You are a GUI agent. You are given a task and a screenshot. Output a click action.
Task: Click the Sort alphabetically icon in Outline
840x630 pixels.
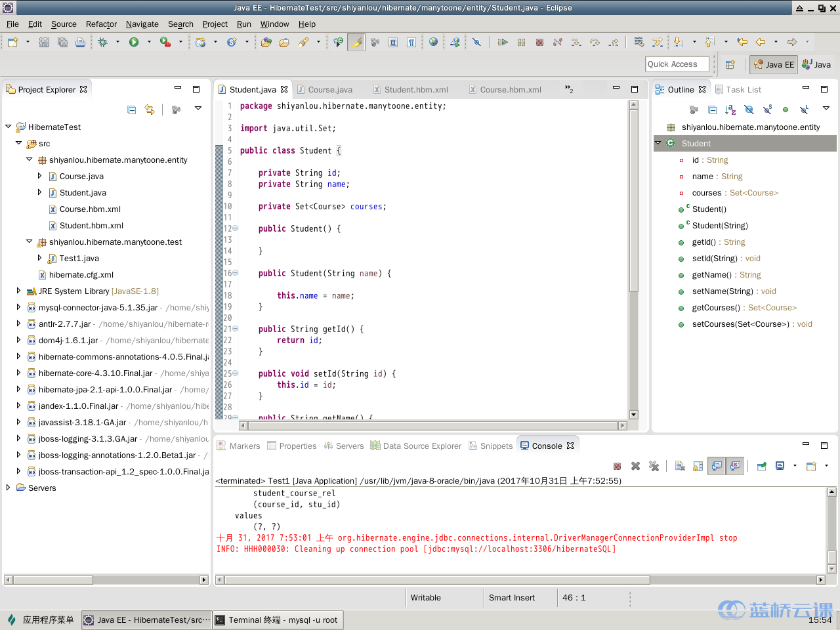730,110
